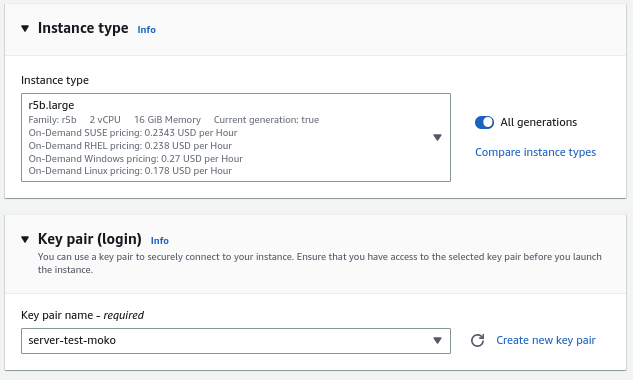This screenshot has width=633, height=380.
Task: Select the r5b.large instance name text
Action: point(51,105)
